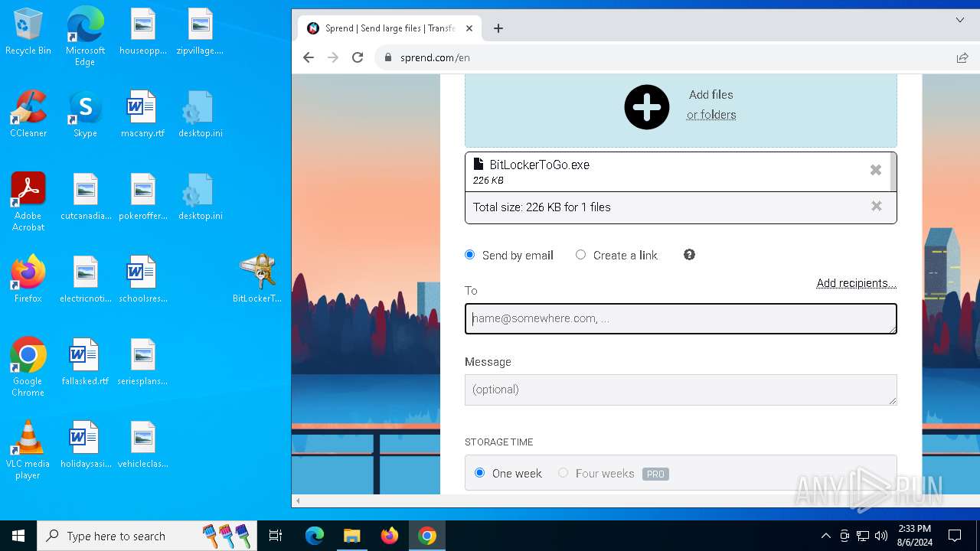
Task: Open the question mark help icon
Action: [689, 255]
